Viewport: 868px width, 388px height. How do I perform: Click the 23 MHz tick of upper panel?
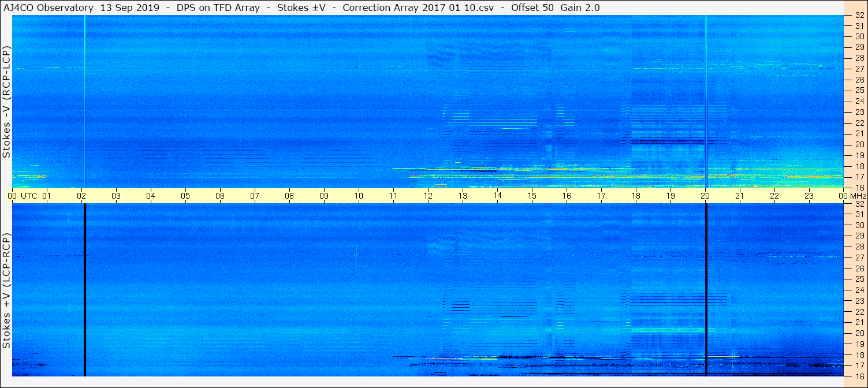click(x=859, y=112)
